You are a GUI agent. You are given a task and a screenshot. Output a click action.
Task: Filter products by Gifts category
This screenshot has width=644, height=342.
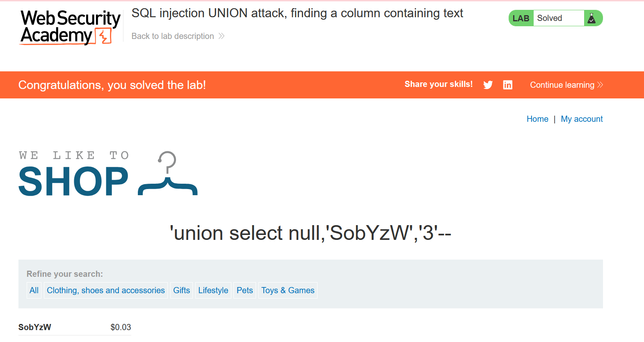click(181, 290)
